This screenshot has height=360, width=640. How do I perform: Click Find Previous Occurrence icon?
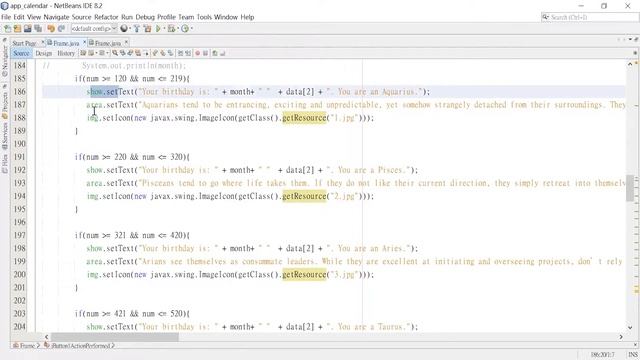click(122, 53)
